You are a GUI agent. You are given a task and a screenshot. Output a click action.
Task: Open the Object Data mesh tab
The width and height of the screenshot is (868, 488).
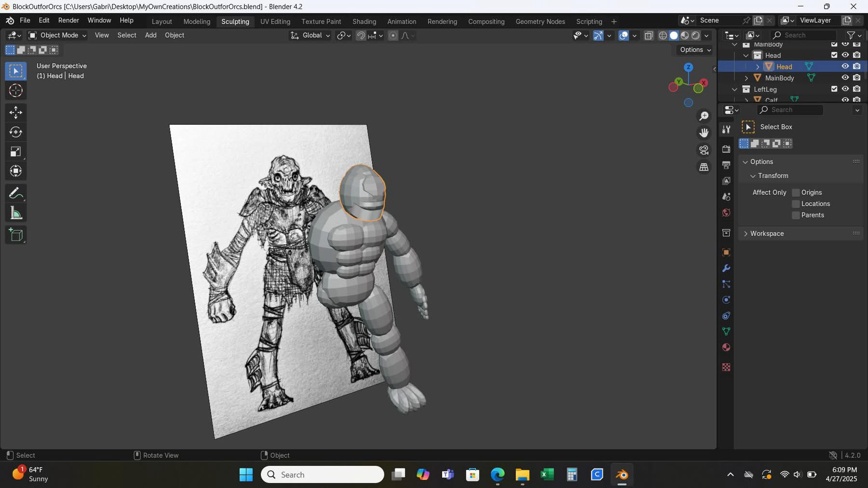[726, 331]
